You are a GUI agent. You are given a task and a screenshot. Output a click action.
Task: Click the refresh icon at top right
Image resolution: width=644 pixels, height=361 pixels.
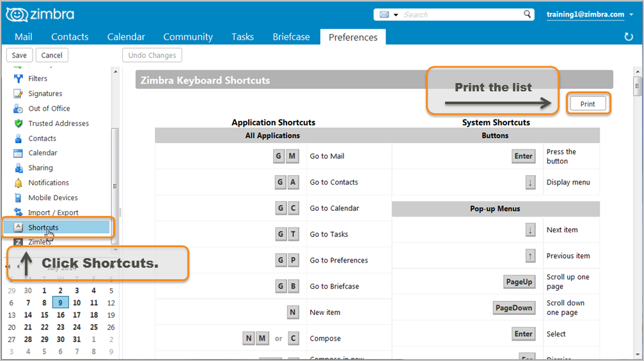[x=629, y=37]
